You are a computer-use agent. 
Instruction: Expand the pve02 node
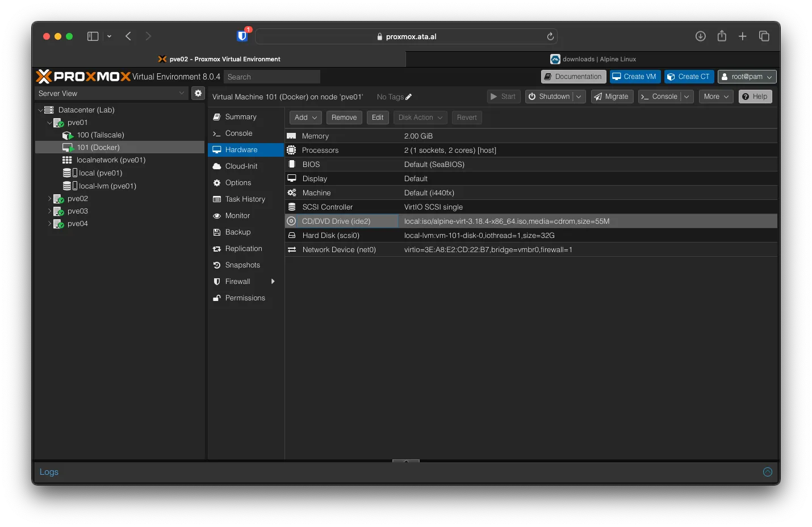49,199
